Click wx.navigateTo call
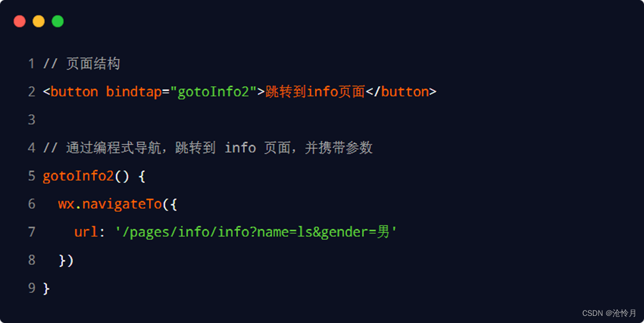644x323 pixels. coord(110,204)
